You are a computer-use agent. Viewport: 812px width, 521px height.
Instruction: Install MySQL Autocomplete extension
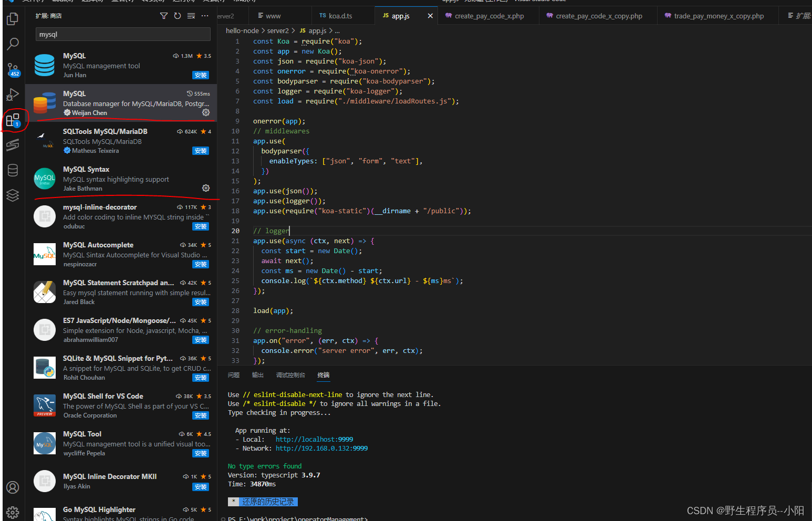tap(201, 264)
